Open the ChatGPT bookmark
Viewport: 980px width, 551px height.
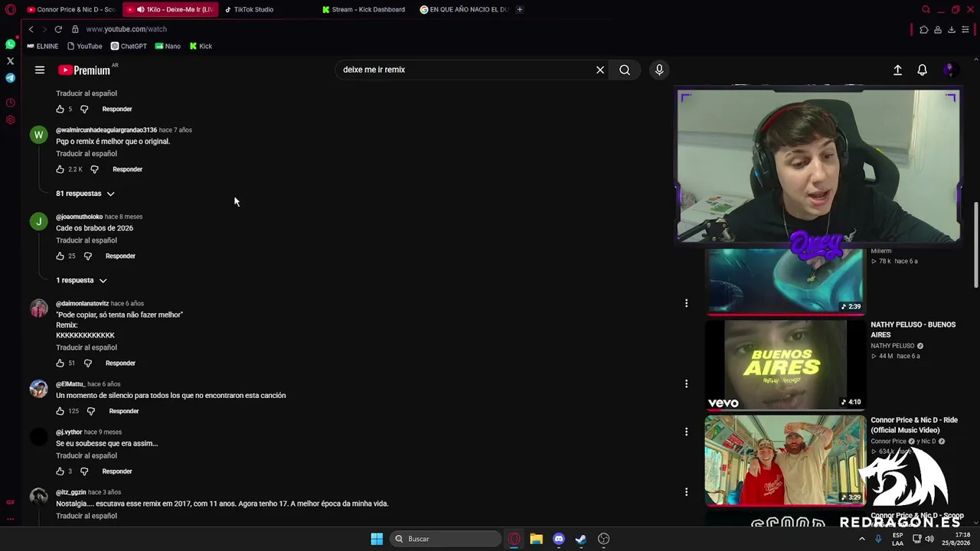pyautogui.click(x=129, y=46)
